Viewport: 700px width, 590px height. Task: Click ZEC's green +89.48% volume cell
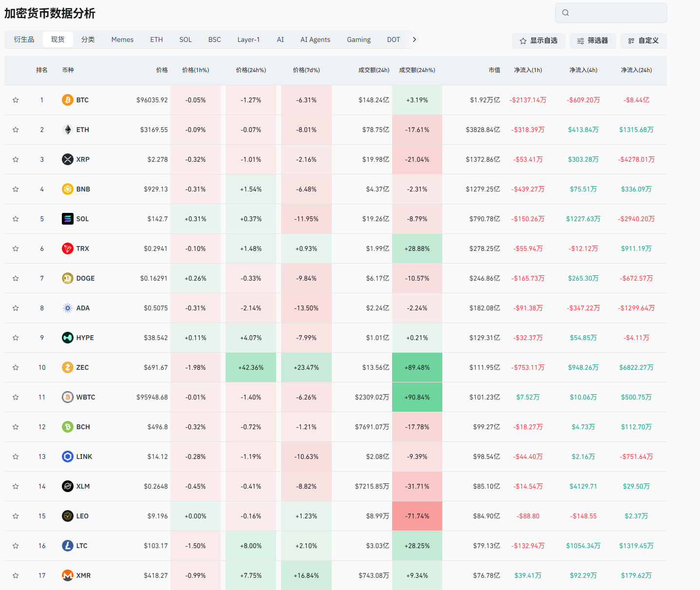(x=417, y=367)
